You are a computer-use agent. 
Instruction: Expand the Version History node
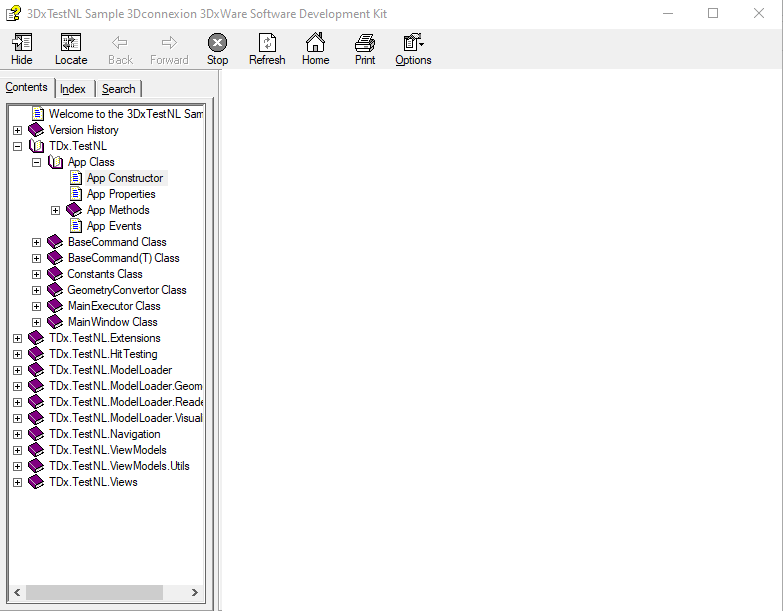[17, 130]
